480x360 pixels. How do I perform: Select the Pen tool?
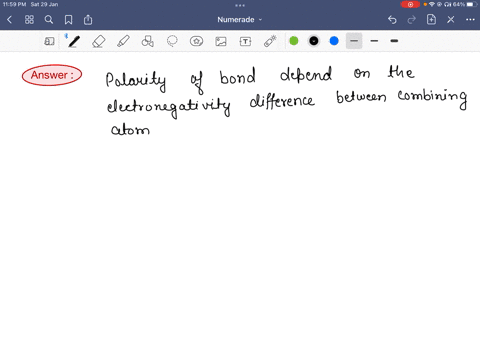coord(74,41)
